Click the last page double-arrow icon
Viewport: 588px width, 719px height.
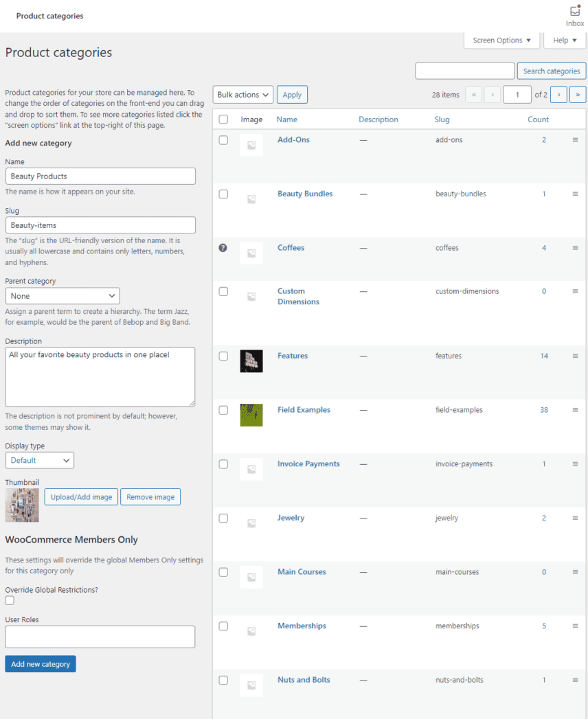(x=576, y=94)
